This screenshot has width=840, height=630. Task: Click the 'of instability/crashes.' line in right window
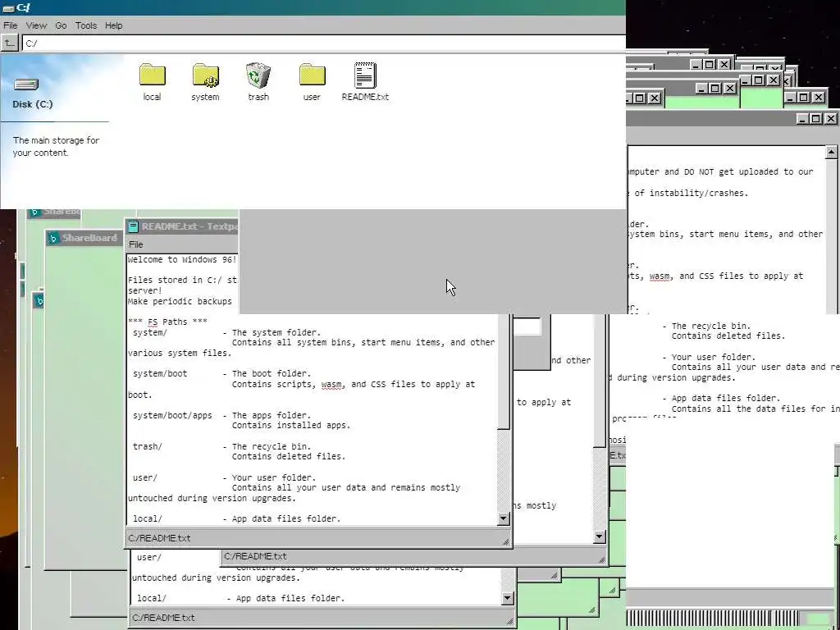click(x=691, y=193)
